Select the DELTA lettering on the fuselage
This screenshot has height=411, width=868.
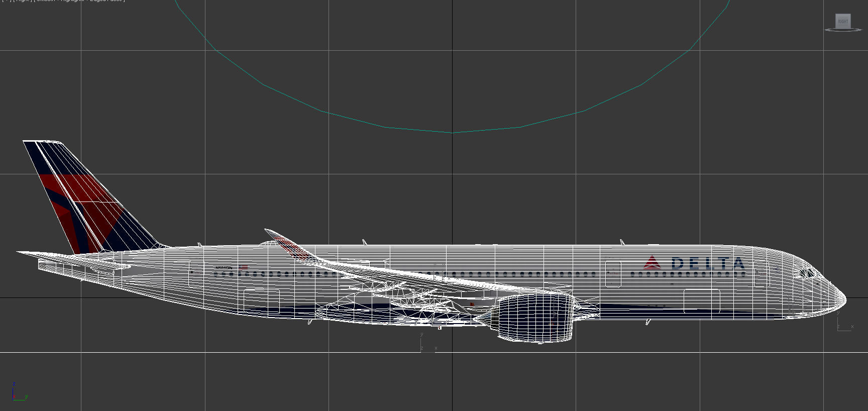point(708,263)
